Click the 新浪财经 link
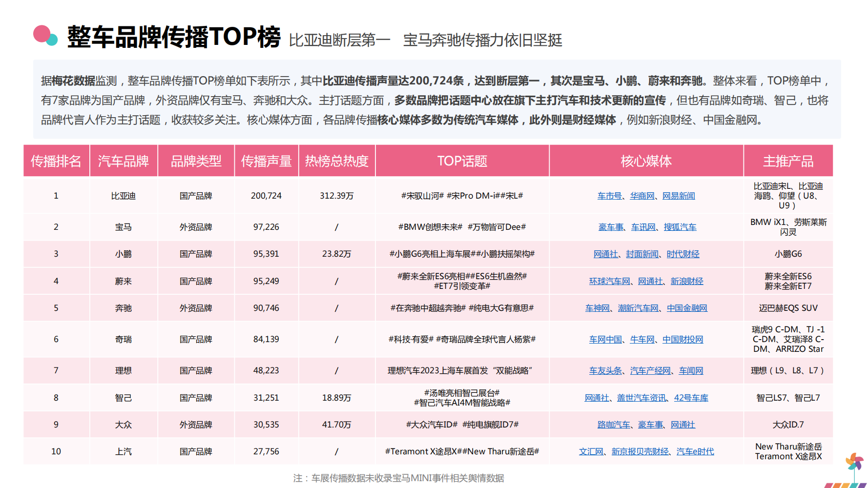This screenshot has height=488, width=868. pyautogui.click(x=686, y=281)
